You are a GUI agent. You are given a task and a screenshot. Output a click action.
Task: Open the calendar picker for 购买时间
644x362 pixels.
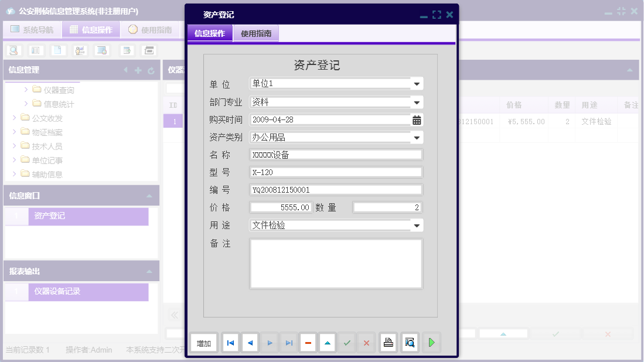pos(417,119)
